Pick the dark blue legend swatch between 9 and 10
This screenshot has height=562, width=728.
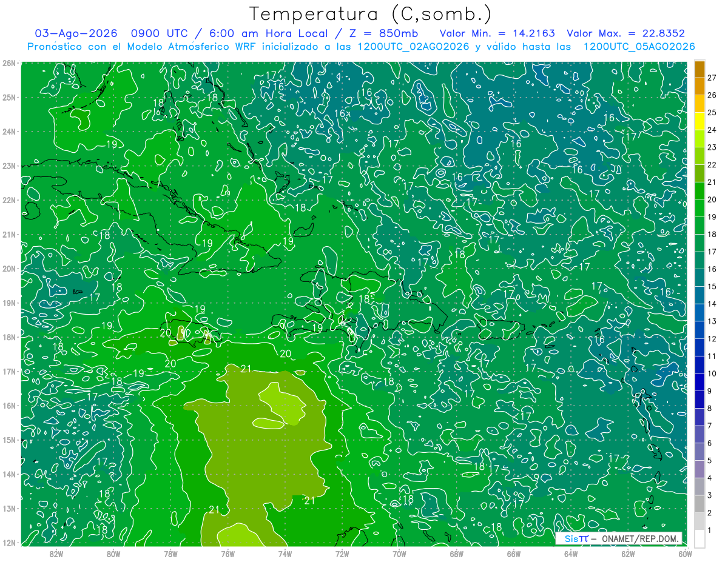[699, 382]
